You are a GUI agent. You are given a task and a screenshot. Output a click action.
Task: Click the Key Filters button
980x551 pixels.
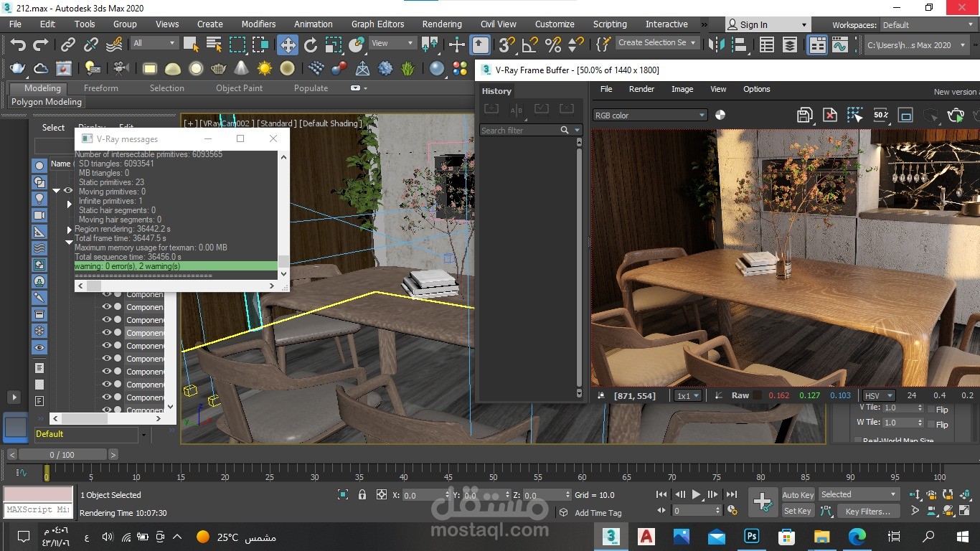point(867,512)
